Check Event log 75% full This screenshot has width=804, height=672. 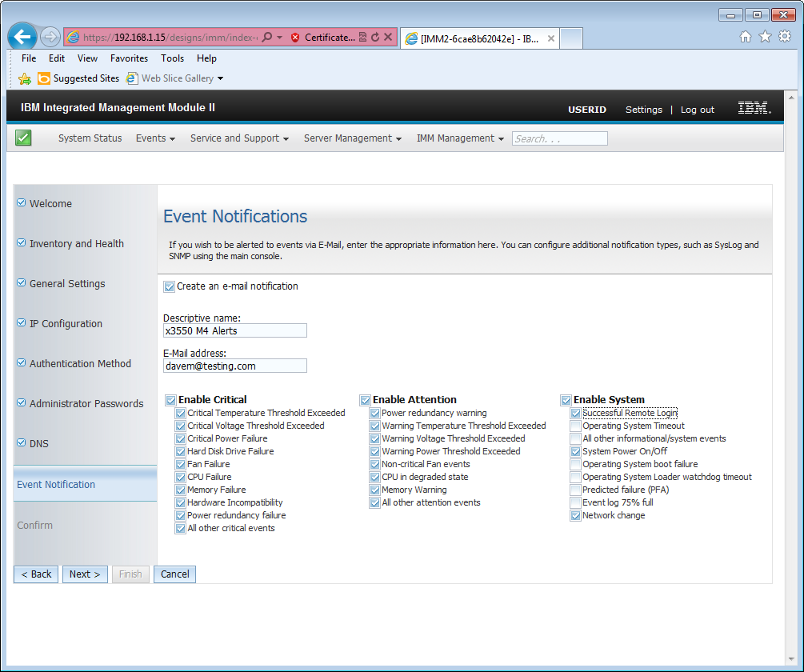575,503
